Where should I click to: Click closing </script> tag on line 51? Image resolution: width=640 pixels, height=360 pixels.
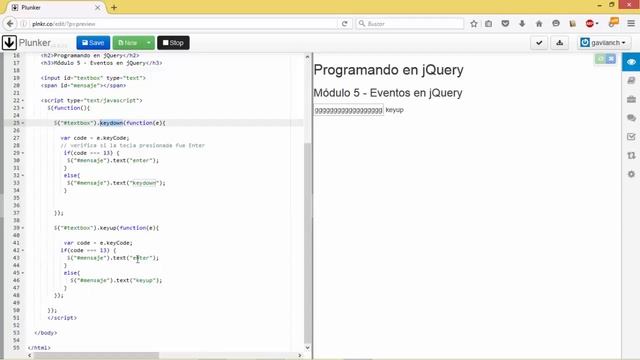[62, 318]
